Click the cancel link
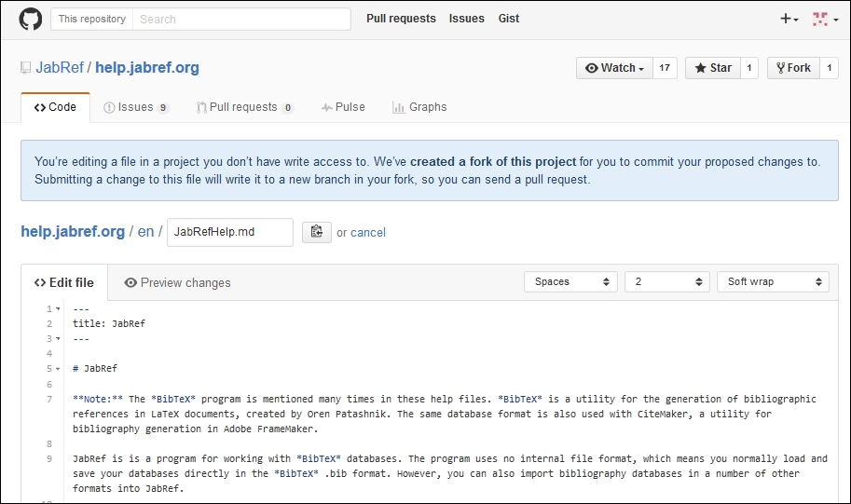This screenshot has height=504, width=851. [x=368, y=233]
